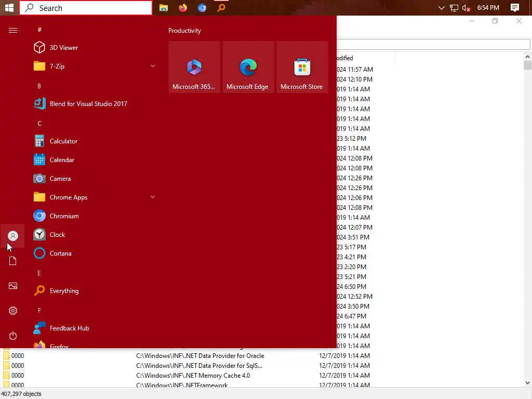Image resolution: width=532 pixels, height=399 pixels.
Task: Open the Microsoft Edge tile
Action: (x=248, y=67)
